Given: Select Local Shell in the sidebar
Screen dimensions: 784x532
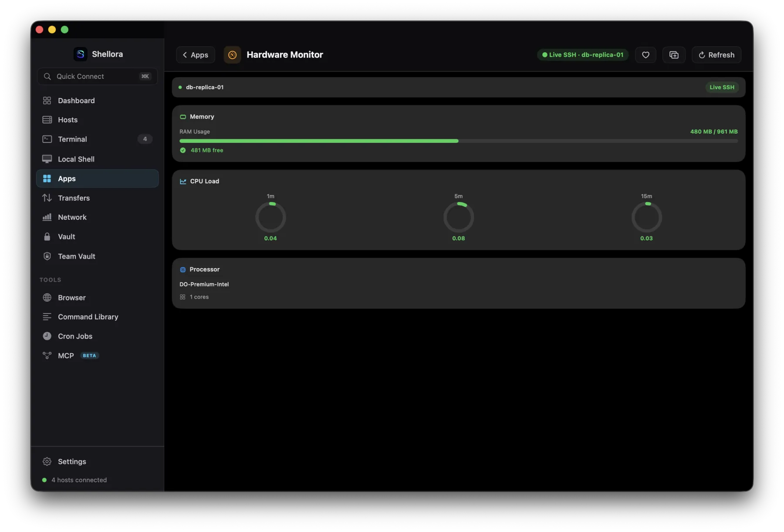Looking at the screenshot, I should point(98,159).
